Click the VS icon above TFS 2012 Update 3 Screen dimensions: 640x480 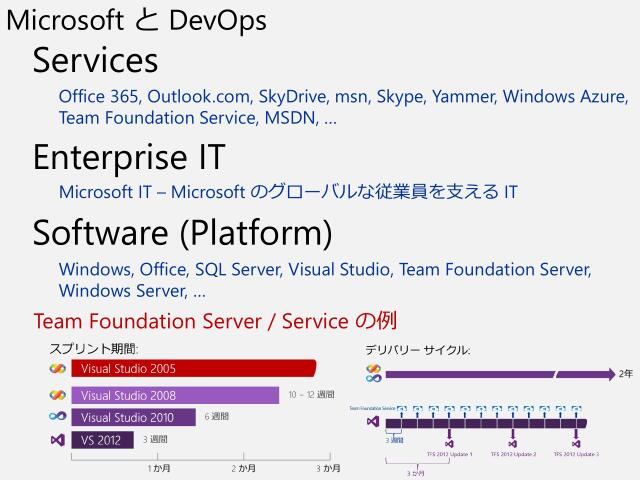(x=576, y=440)
